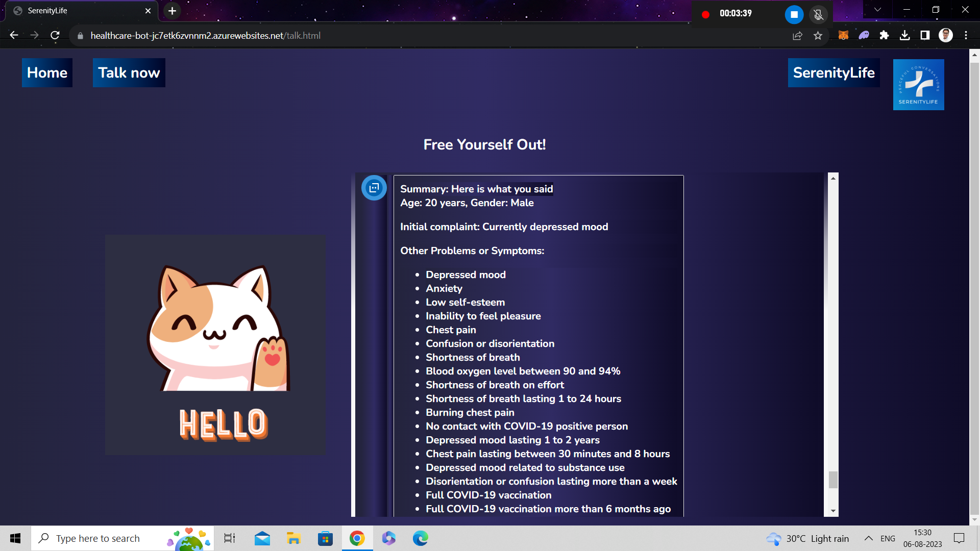Open the Extensions puzzle icon
980x551 pixels.
pos(884,35)
